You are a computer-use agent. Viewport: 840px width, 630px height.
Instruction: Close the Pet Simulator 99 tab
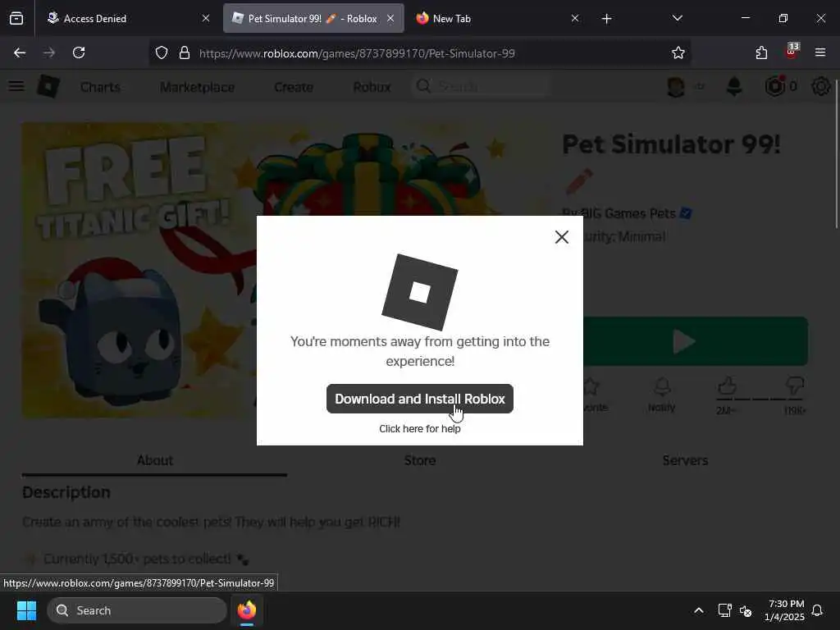[x=390, y=18]
